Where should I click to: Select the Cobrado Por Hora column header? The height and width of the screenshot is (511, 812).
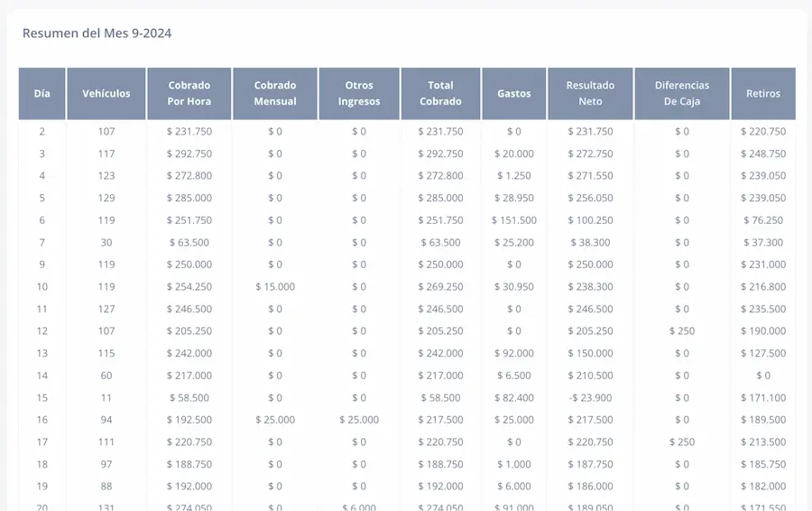[189, 93]
